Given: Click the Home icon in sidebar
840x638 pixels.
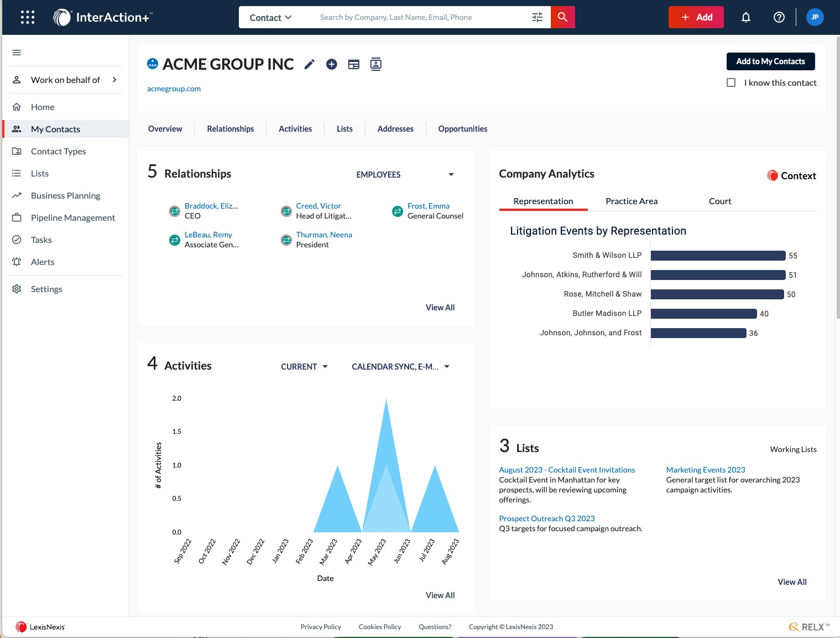Looking at the screenshot, I should click(x=17, y=107).
